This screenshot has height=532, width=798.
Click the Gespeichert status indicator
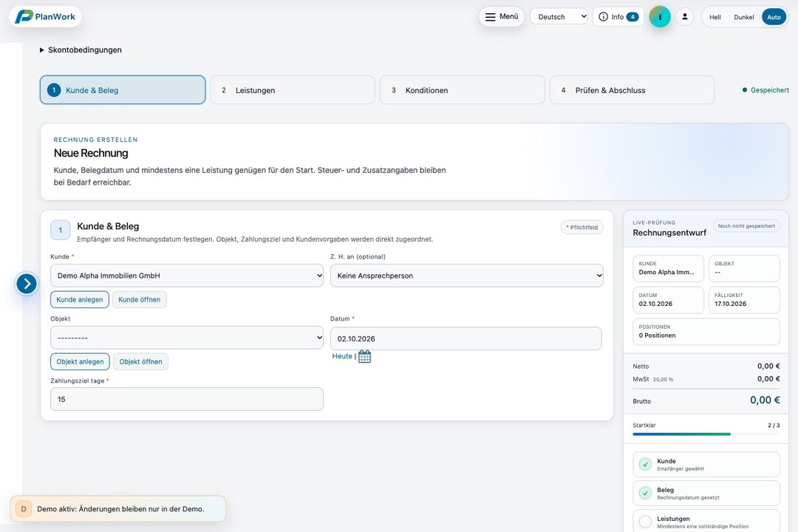tap(765, 90)
